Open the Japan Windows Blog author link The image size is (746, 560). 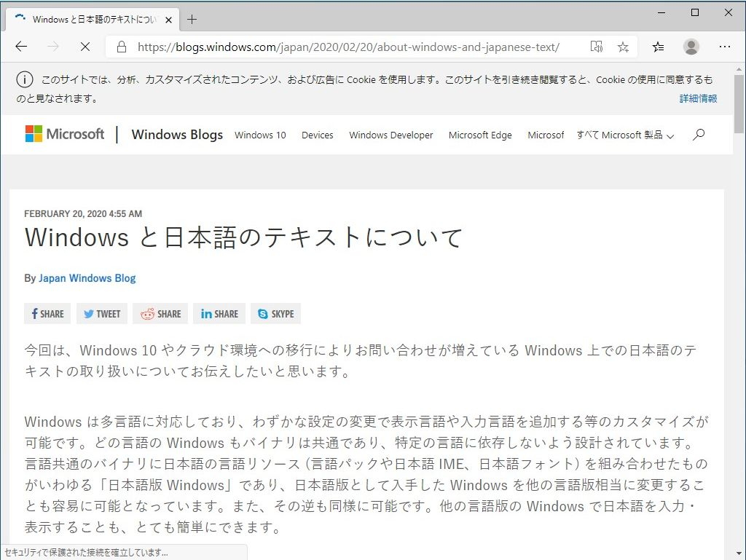pyautogui.click(x=87, y=278)
